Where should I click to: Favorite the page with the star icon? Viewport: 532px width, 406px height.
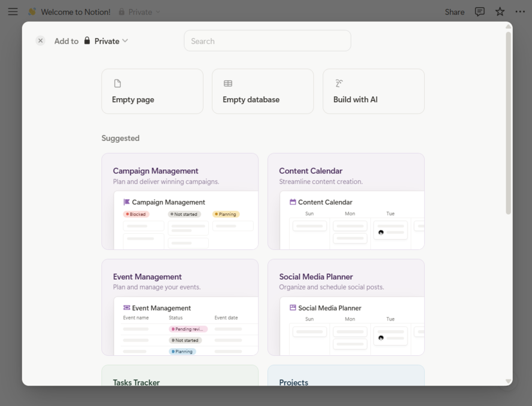click(x=500, y=12)
